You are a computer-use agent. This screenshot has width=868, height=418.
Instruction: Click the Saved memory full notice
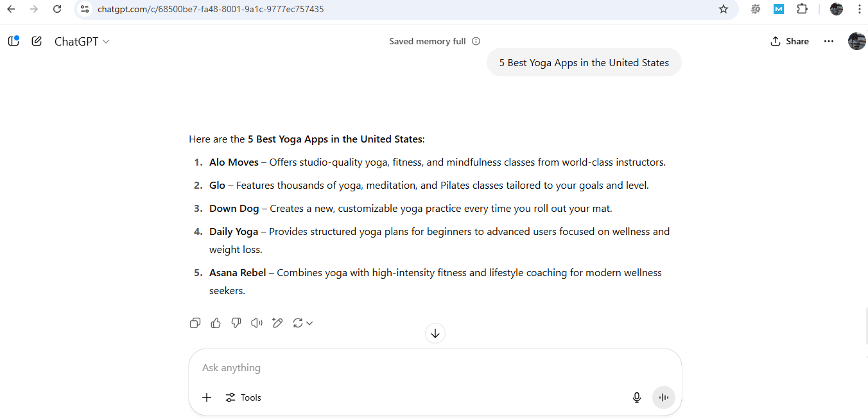point(428,41)
